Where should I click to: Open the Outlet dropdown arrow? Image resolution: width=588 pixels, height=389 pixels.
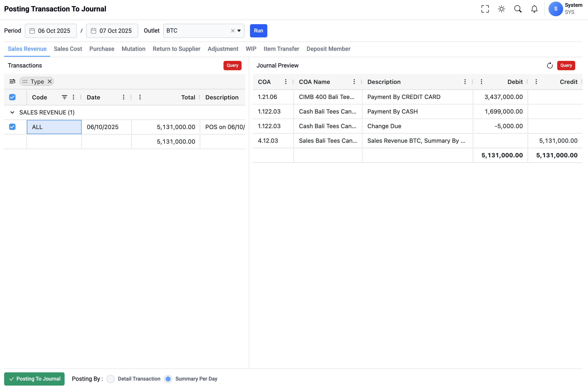(x=239, y=31)
